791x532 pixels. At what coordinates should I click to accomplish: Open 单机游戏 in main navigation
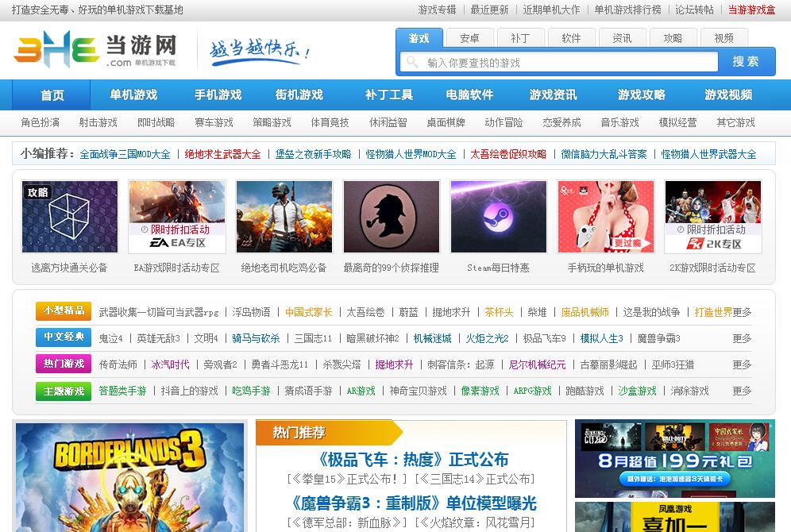click(133, 94)
